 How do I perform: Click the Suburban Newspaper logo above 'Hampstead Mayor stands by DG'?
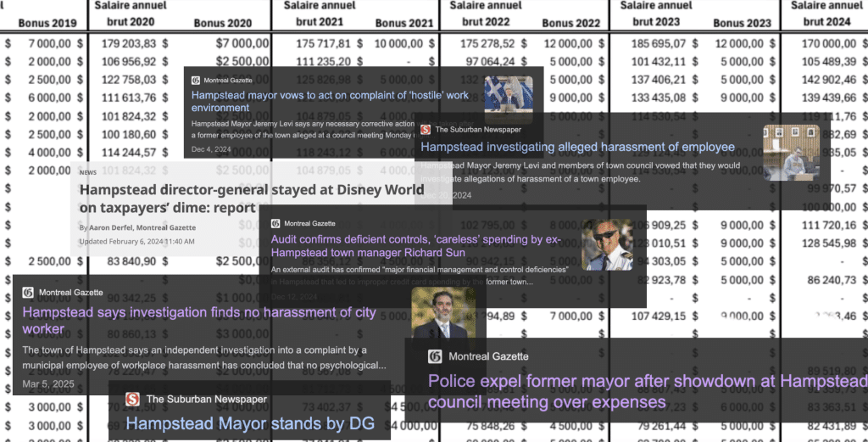(132, 399)
